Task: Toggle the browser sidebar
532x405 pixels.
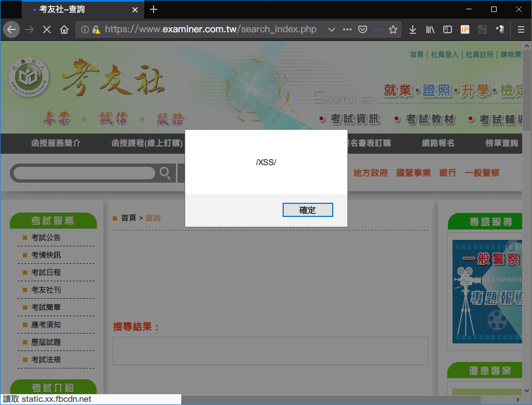Action: (448, 29)
